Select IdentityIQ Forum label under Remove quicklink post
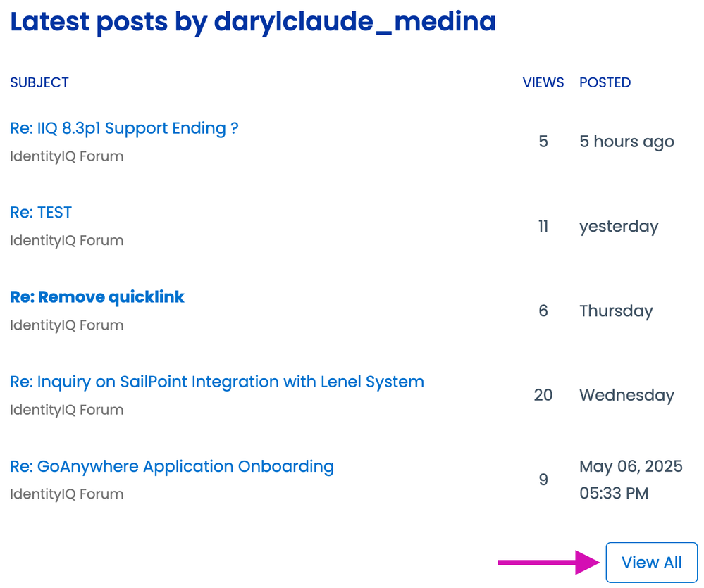This screenshot has width=704, height=588. pos(67,325)
